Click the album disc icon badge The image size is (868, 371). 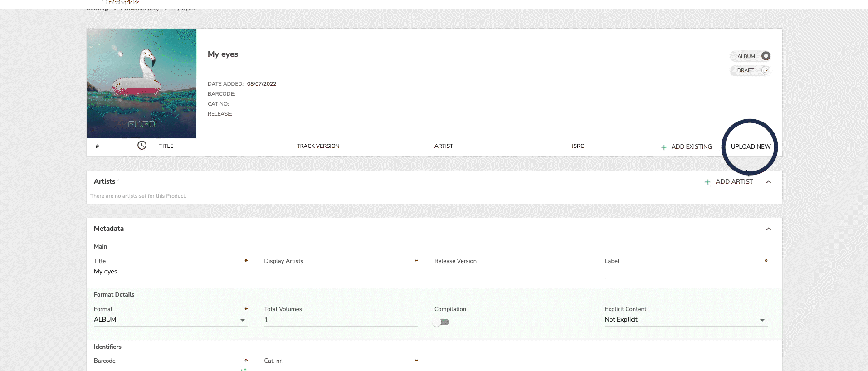(766, 56)
